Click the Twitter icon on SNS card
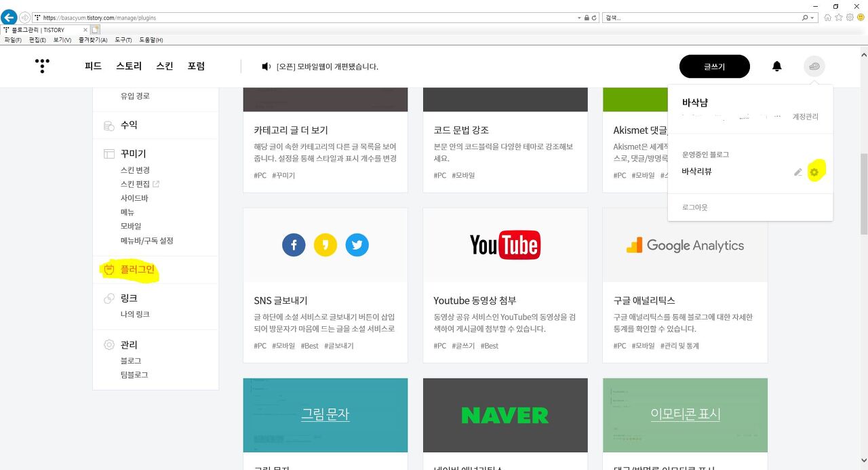This screenshot has height=470, width=868. 357,245
